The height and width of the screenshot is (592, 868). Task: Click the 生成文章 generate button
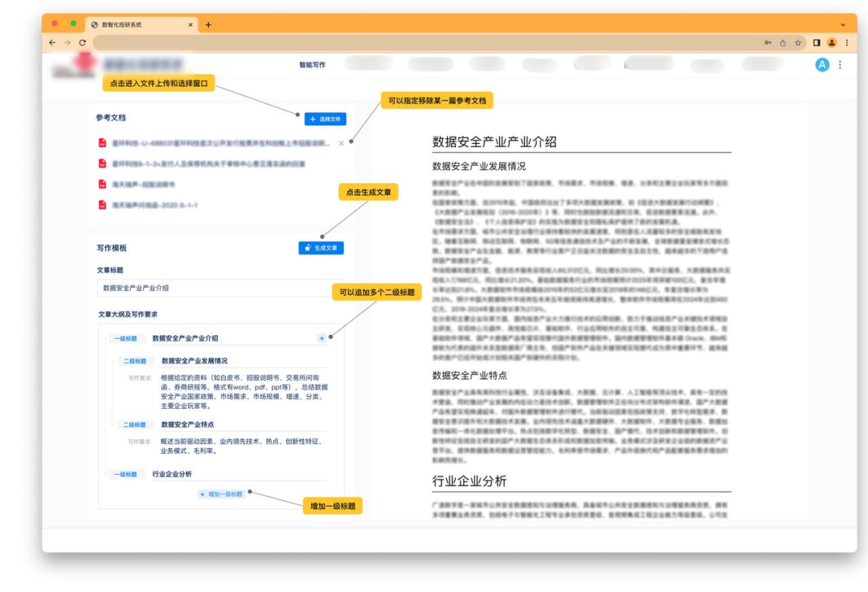[321, 248]
